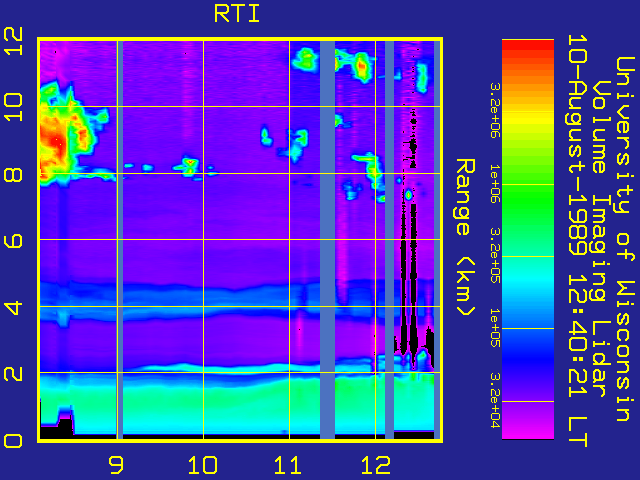Click the top-left range axis label 12
The height and width of the screenshot is (480, 640).
[13, 40]
